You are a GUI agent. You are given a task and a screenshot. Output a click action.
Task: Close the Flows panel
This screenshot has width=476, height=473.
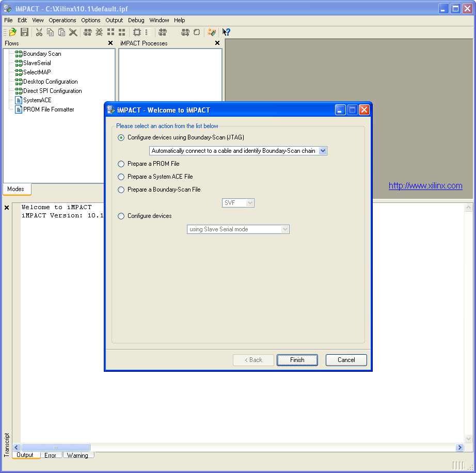tap(110, 43)
